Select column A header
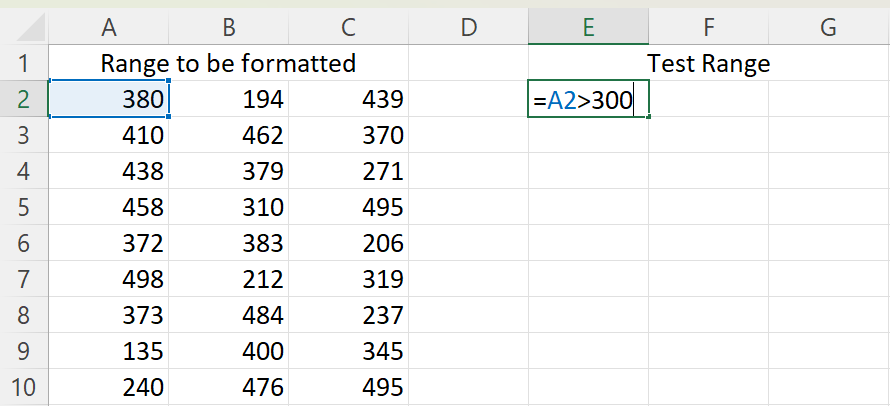 pyautogui.click(x=108, y=26)
